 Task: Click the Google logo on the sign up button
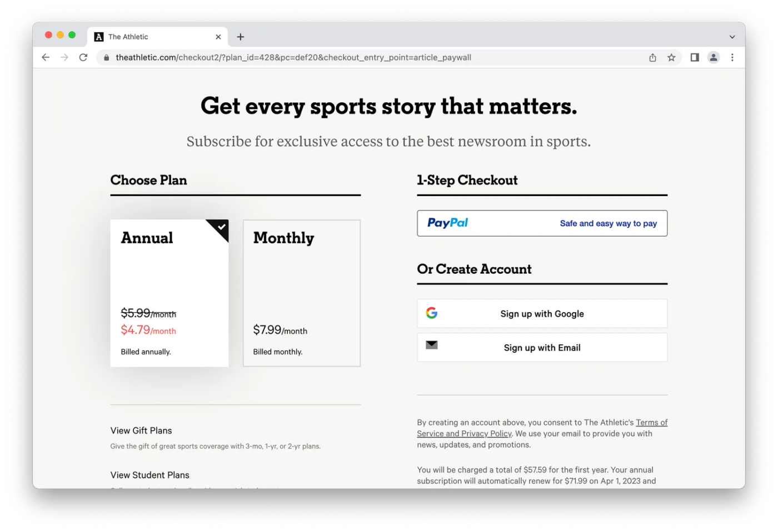coord(431,313)
